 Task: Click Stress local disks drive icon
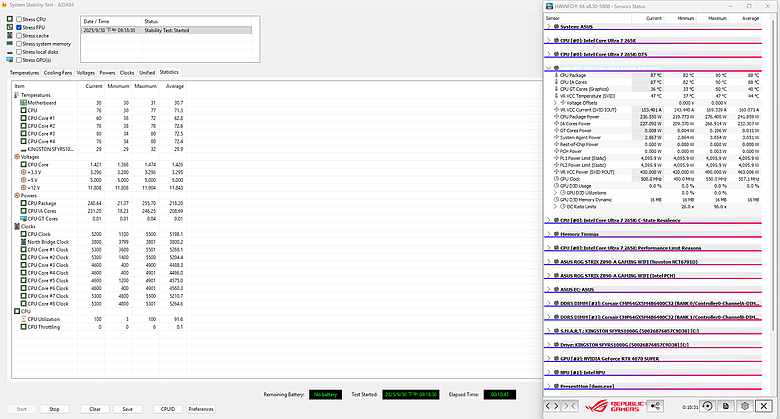(9, 52)
